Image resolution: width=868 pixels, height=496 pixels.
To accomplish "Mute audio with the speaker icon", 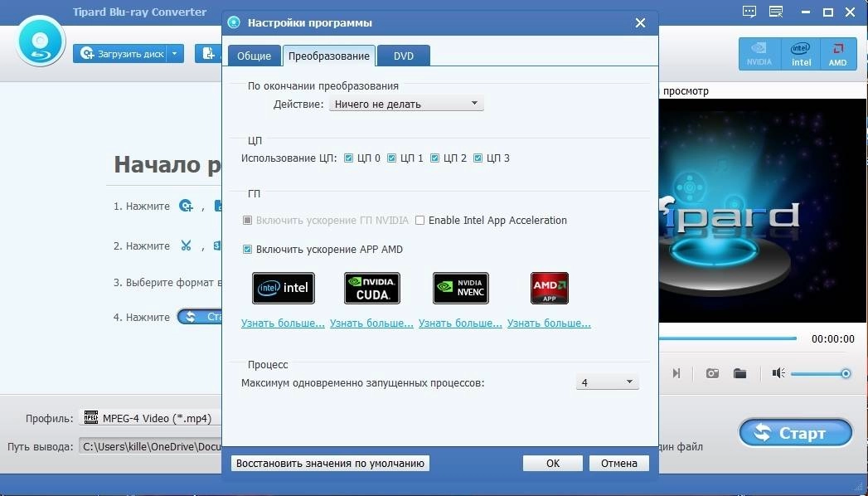I will click(x=778, y=374).
